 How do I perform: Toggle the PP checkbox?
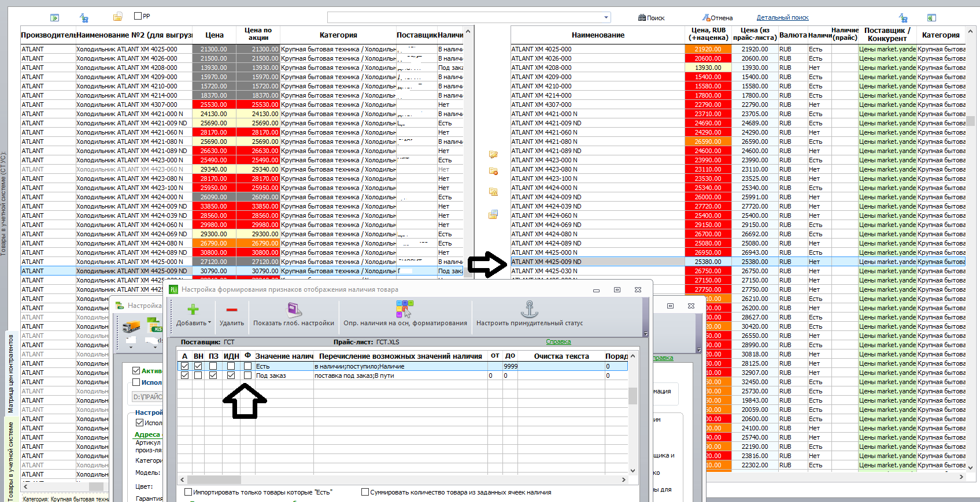click(138, 16)
